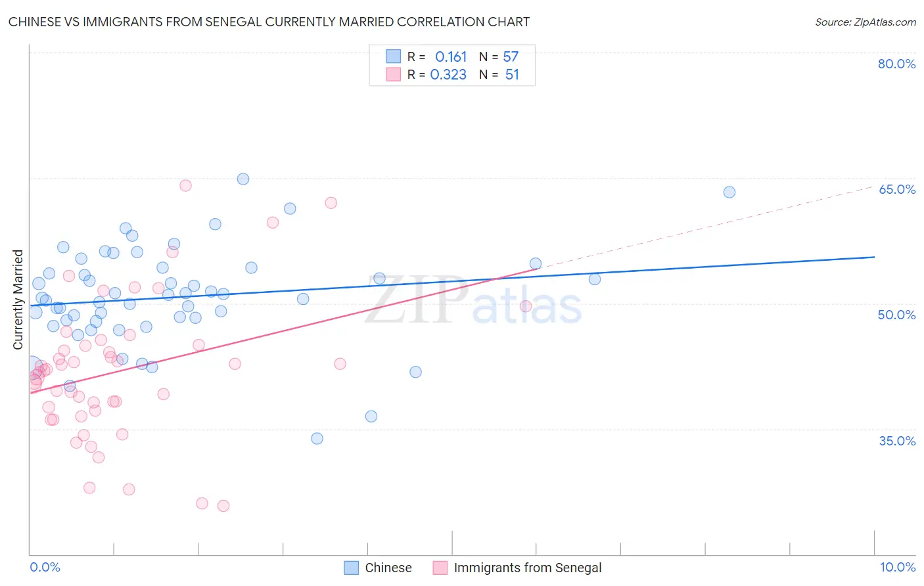
Task: Click the chart title text
Action: click(x=269, y=22)
